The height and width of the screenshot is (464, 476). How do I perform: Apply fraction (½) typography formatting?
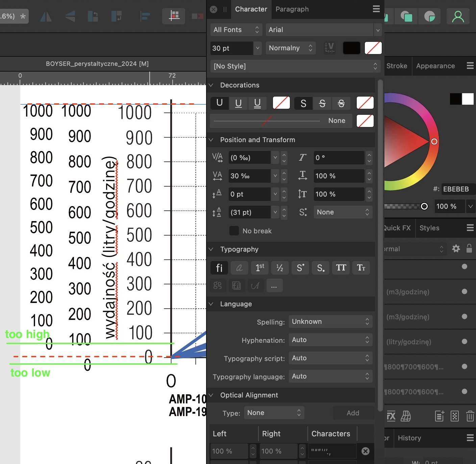(x=280, y=268)
